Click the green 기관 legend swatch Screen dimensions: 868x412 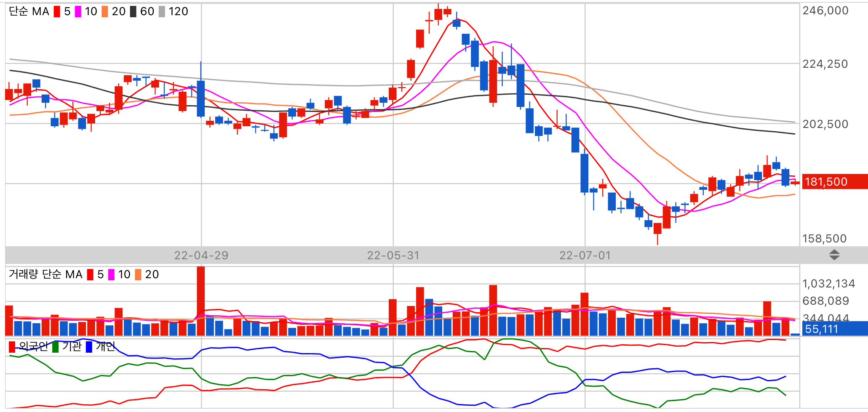point(55,347)
